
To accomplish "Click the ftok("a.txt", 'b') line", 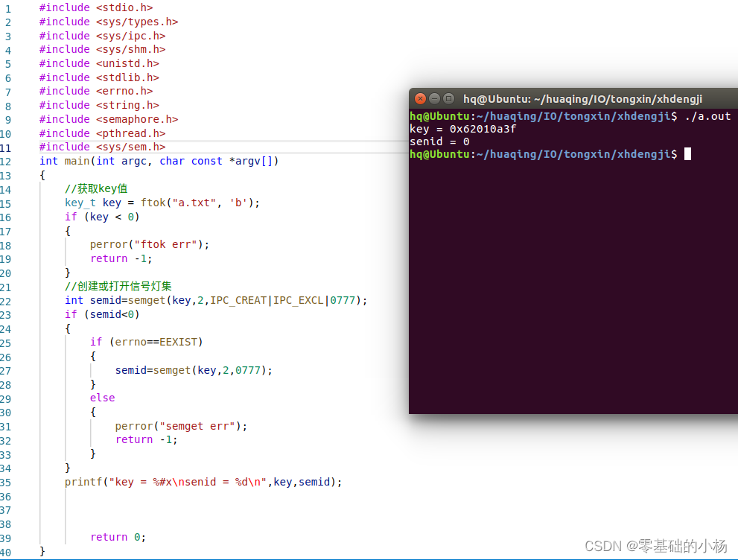I will (x=162, y=203).
